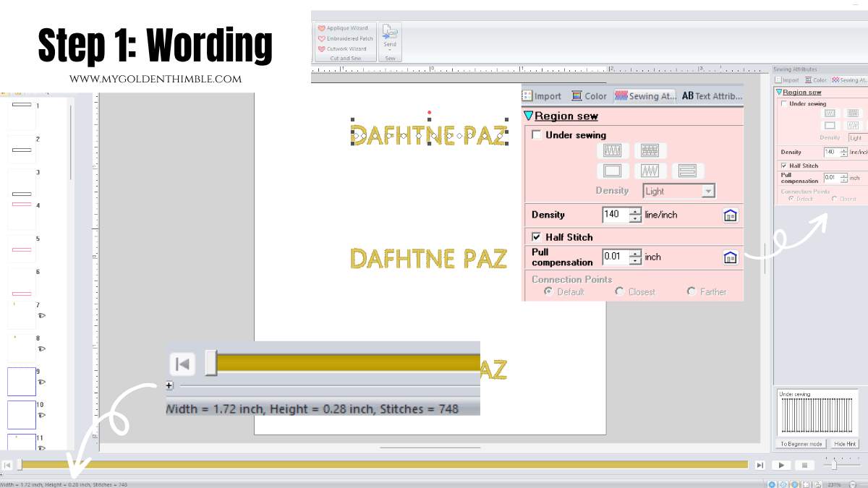Launch the Embroidered Patch wizard
The height and width of the screenshot is (488, 868).
[344, 38]
